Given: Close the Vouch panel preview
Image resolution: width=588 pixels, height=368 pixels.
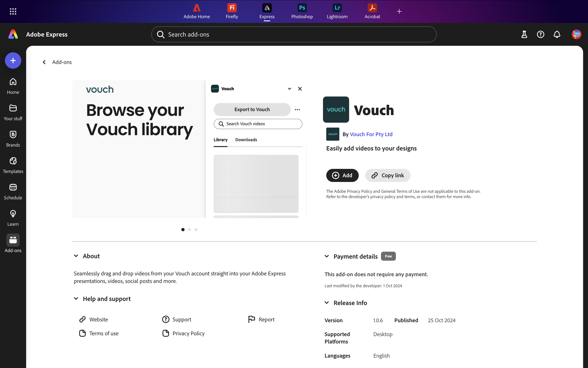Looking at the screenshot, I should coord(300,89).
